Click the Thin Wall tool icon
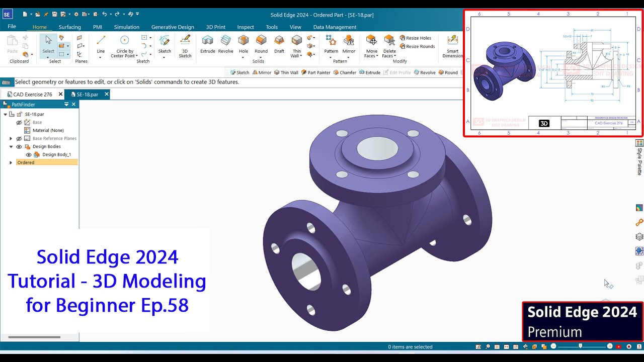 [297, 40]
